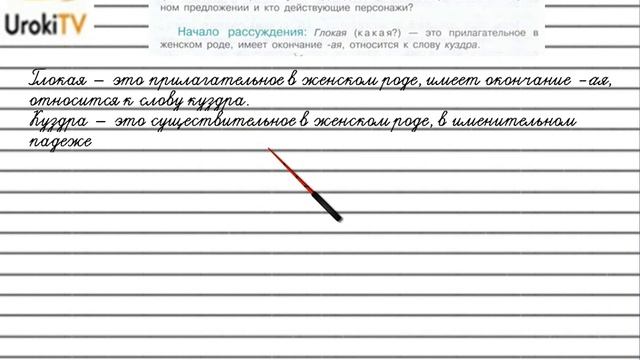This screenshot has height=360, width=640.
Task: Click the printed word 'куздра' in textbook excerpt
Action: click(x=462, y=45)
